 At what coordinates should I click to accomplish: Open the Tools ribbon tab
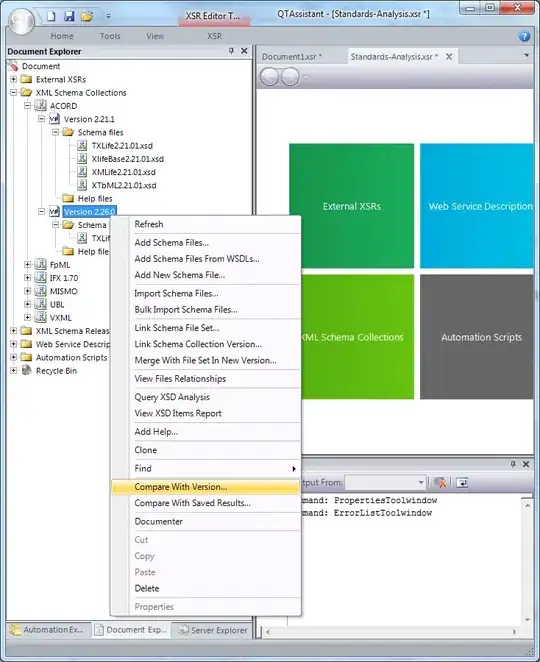110,36
